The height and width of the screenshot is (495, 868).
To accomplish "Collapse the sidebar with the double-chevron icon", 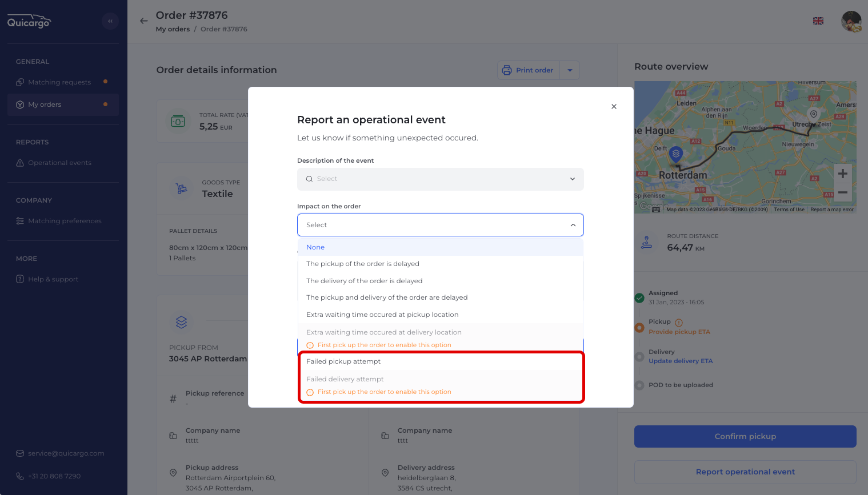I will click(x=110, y=21).
